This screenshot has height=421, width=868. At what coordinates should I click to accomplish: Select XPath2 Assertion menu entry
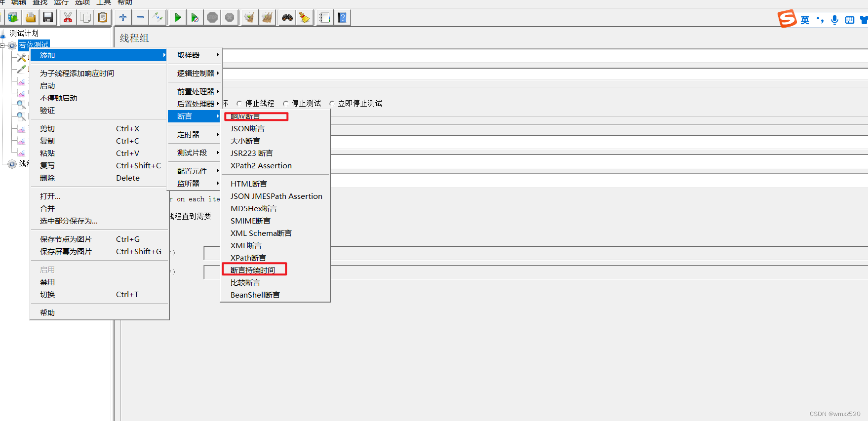tap(275, 165)
